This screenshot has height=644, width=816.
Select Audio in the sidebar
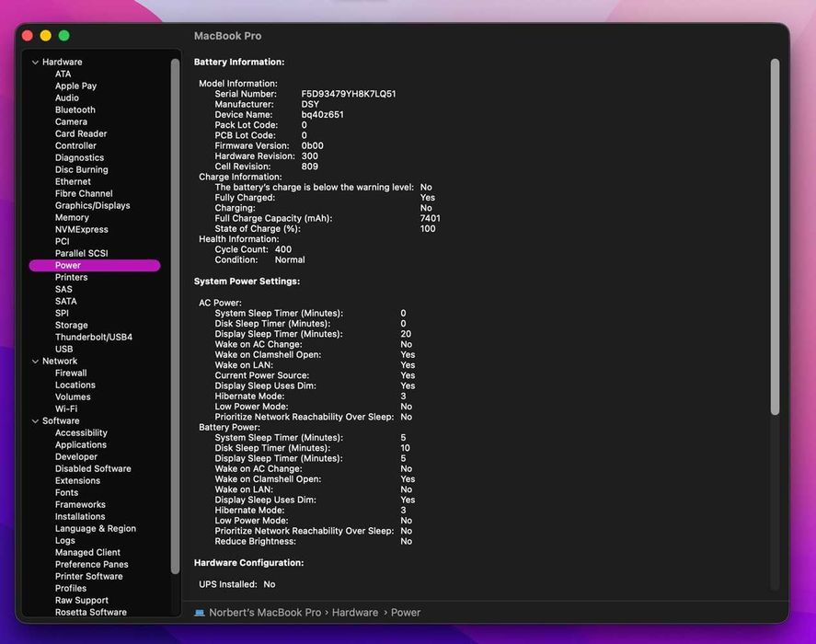67,98
